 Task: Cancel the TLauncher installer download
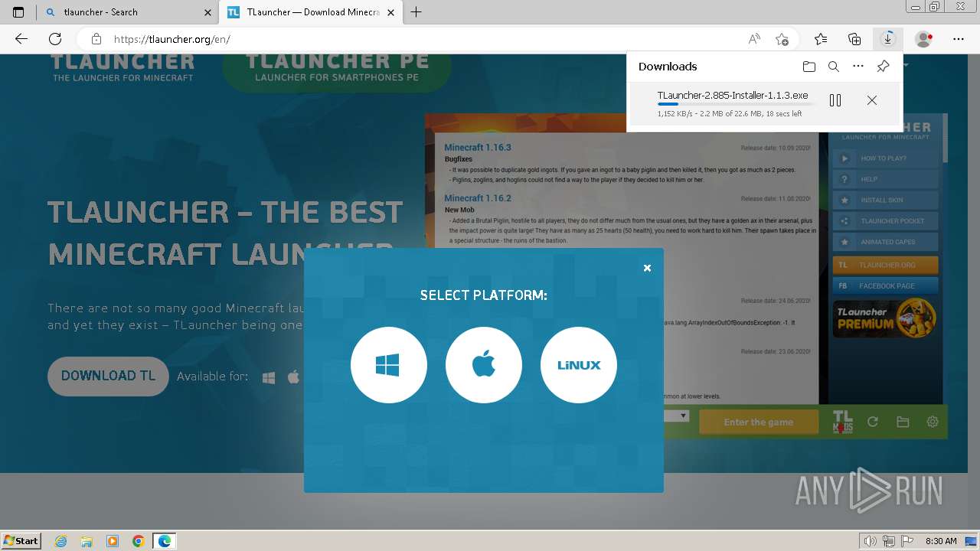pos(871,100)
